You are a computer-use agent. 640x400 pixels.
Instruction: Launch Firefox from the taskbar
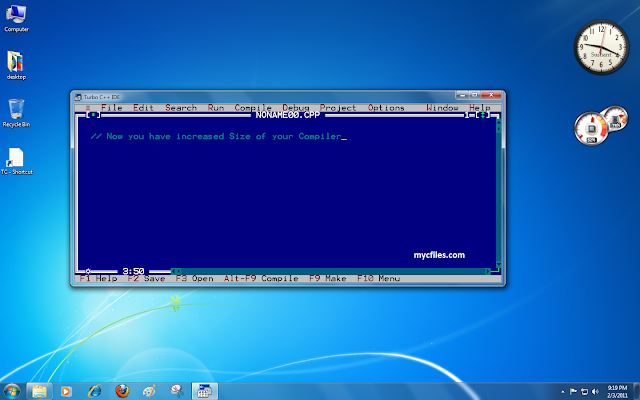pyautogui.click(x=122, y=391)
